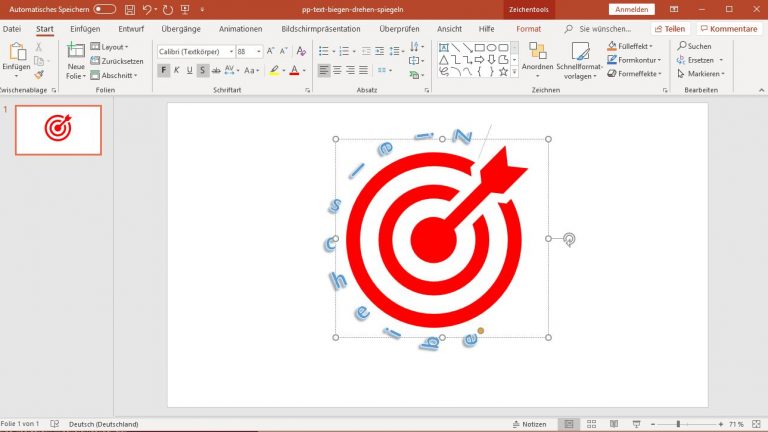Switch to the Einfügen tab
Screen dimensions: 768x432
click(85, 29)
